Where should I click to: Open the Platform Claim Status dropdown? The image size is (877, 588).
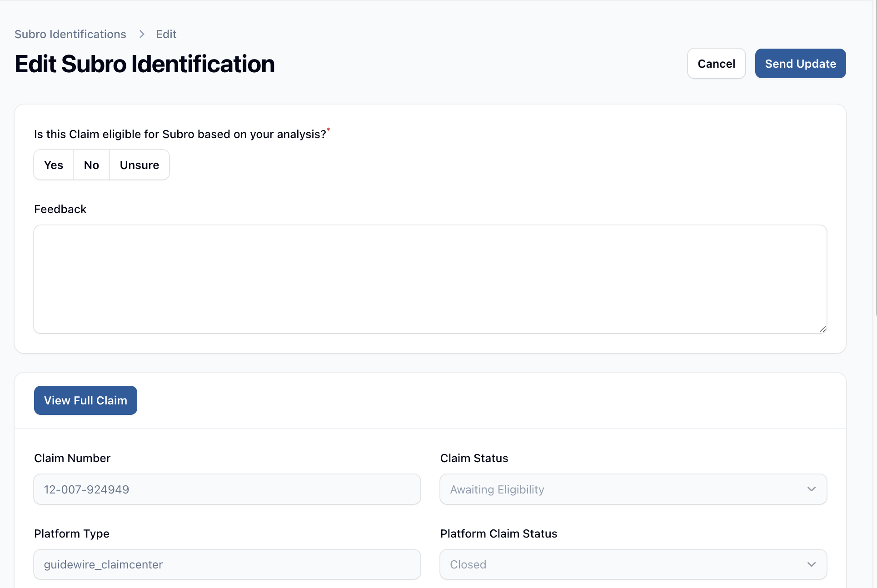point(633,564)
